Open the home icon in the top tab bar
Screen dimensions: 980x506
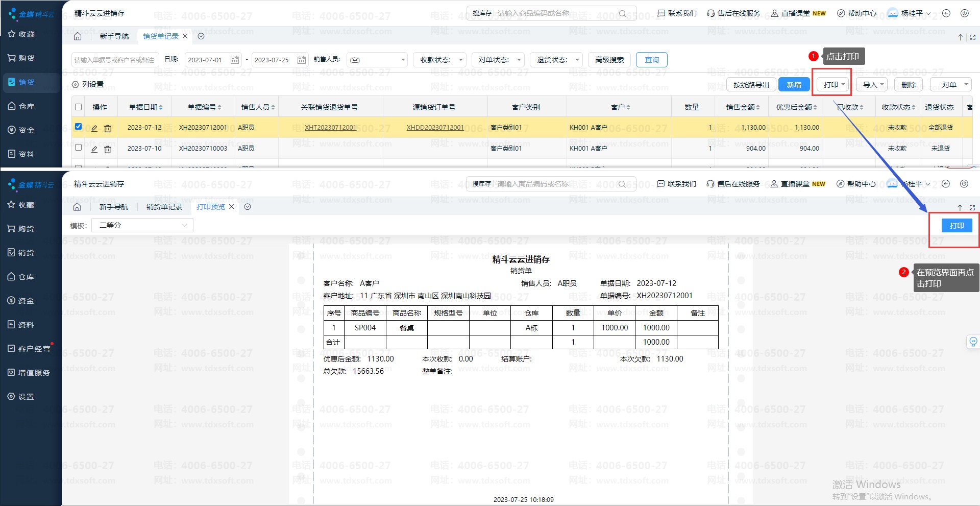pyautogui.click(x=78, y=36)
